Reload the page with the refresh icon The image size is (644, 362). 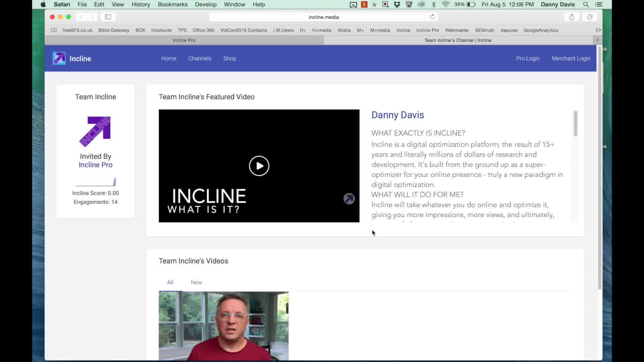click(x=432, y=17)
